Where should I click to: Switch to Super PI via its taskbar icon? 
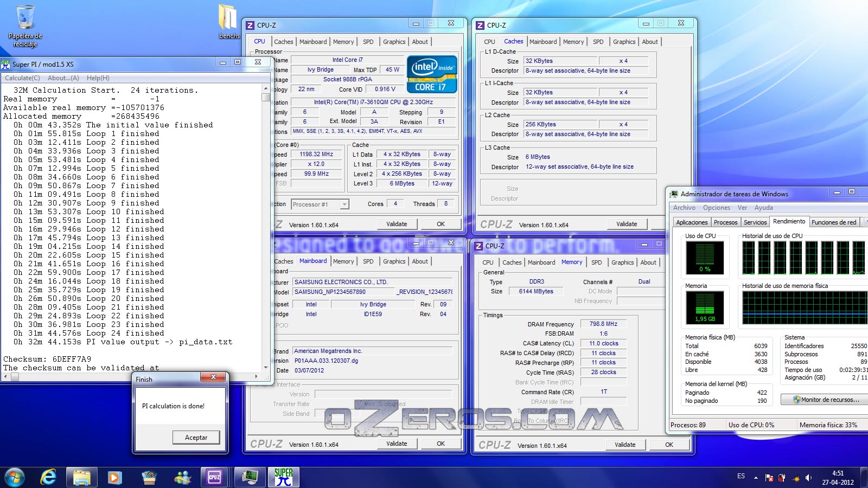(283, 477)
